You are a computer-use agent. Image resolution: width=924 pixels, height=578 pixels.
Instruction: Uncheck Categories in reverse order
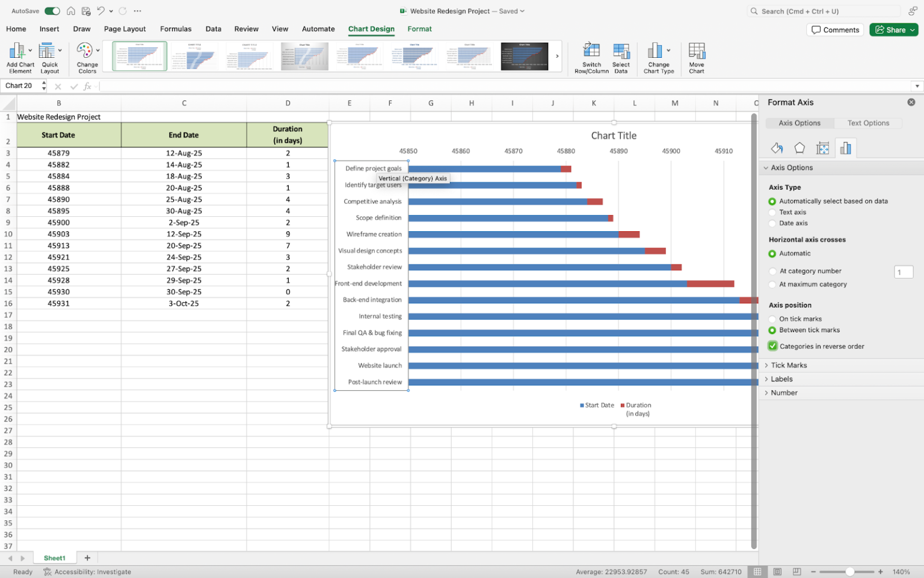(772, 346)
